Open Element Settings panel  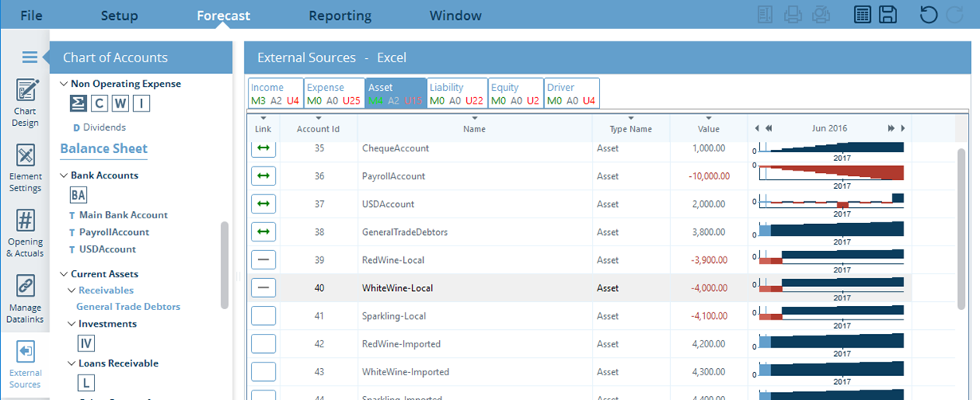point(25,168)
